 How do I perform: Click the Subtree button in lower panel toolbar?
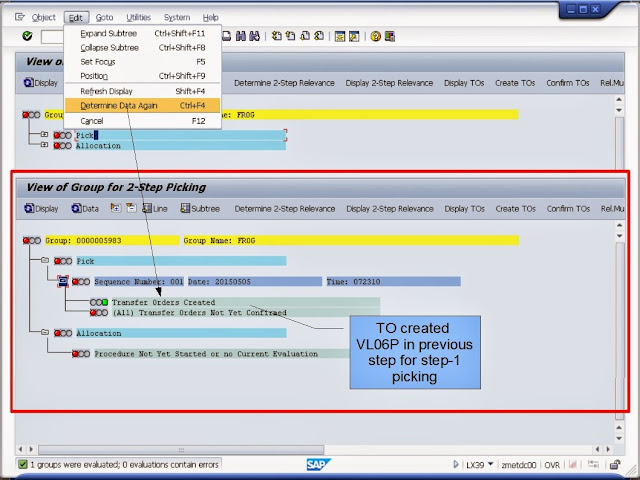(200, 209)
